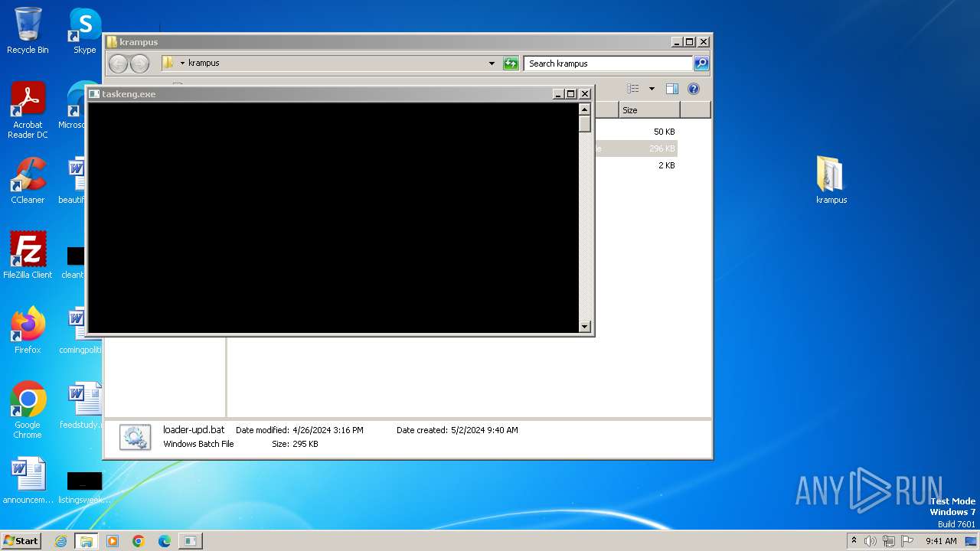Click the down arrow of taskeng.exe scrollbar
Image resolution: width=980 pixels, height=551 pixels.
pyautogui.click(x=585, y=327)
